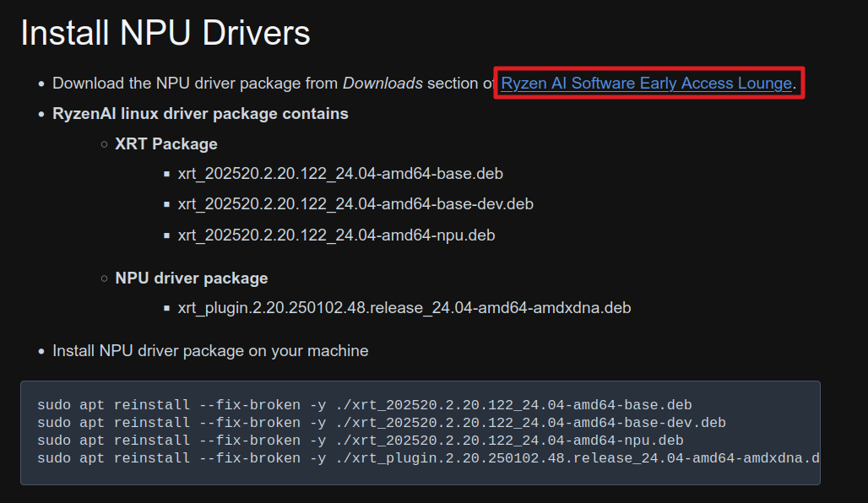This screenshot has height=503, width=868.
Task: Click the XRT Package subheading
Action: pos(166,143)
